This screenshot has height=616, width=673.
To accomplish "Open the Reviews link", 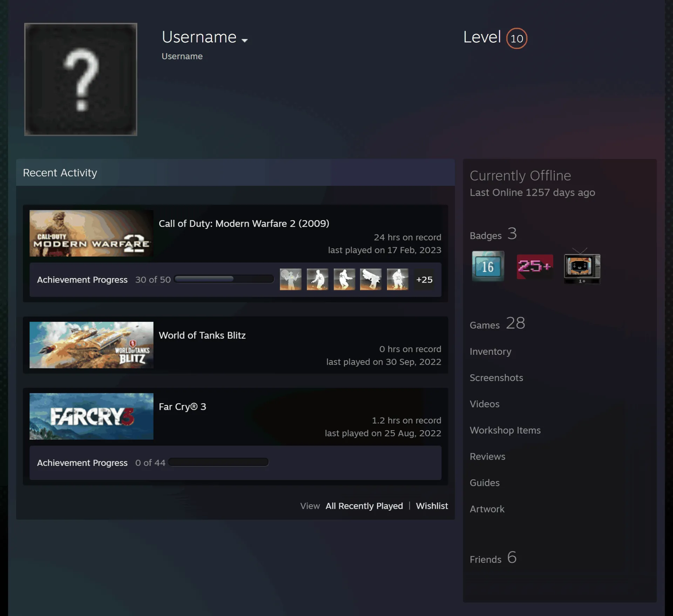I will [488, 456].
